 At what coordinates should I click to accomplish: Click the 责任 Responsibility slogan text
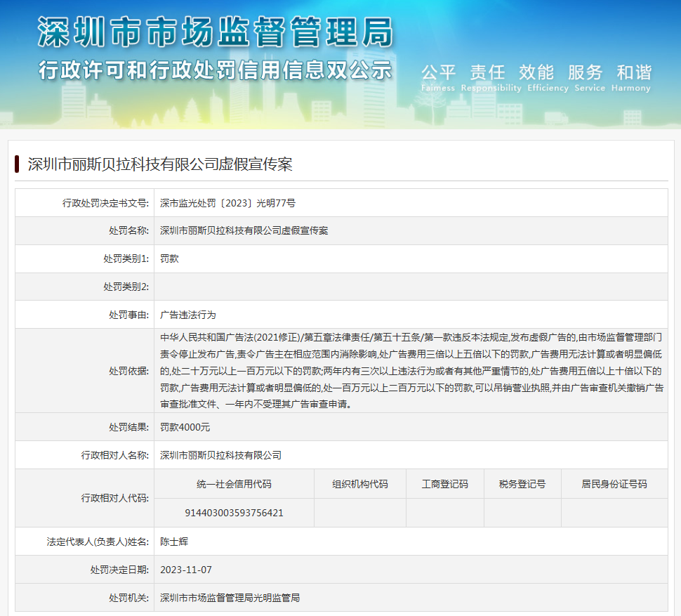pos(491,78)
